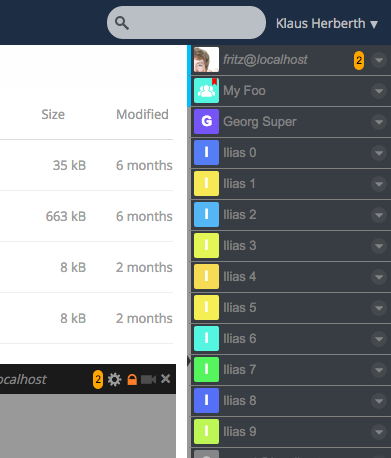Expand options for Ilias 8
The height and width of the screenshot is (458, 391).
click(x=379, y=401)
